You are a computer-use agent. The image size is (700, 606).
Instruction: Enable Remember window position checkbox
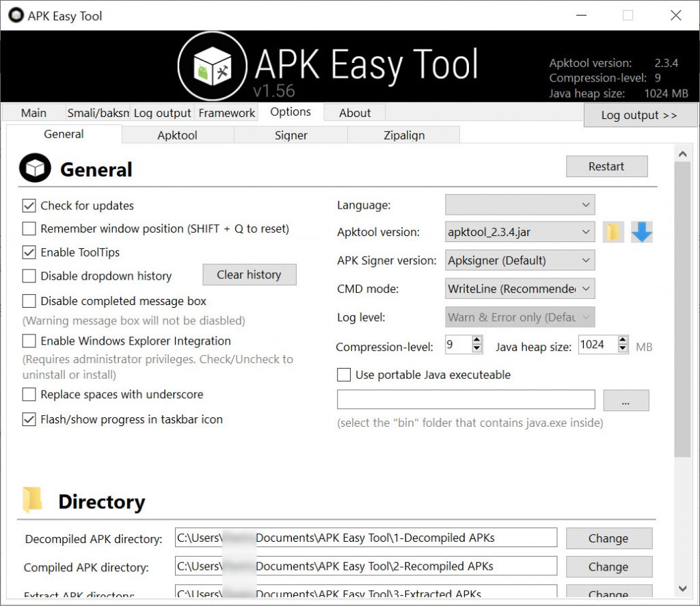29,228
